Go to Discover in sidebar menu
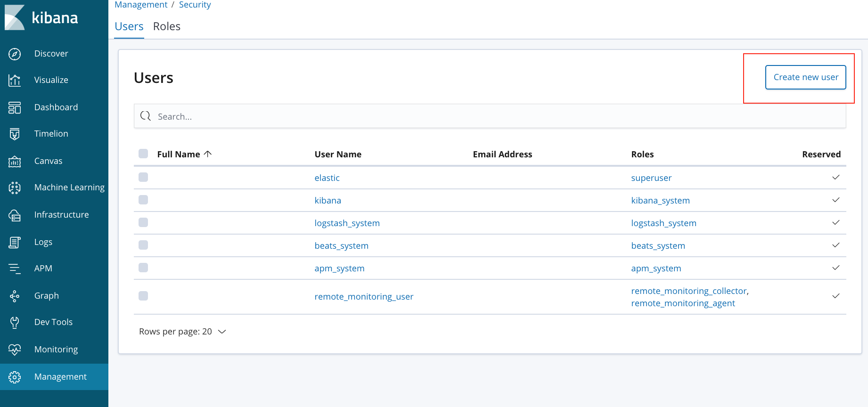The image size is (868, 407). [51, 54]
